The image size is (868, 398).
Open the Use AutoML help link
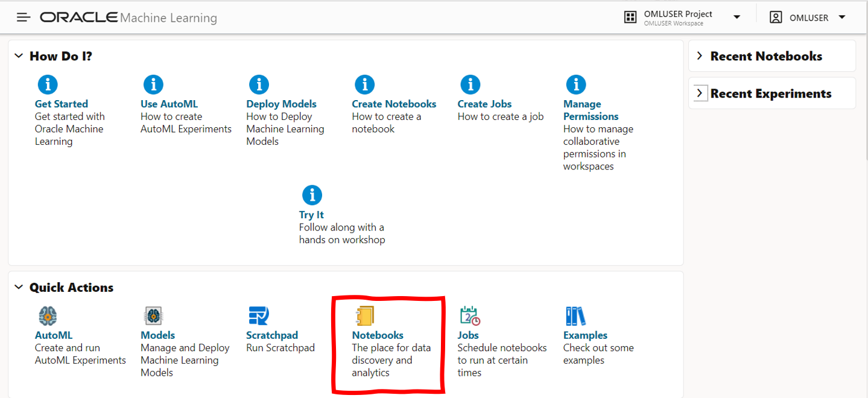click(x=169, y=104)
